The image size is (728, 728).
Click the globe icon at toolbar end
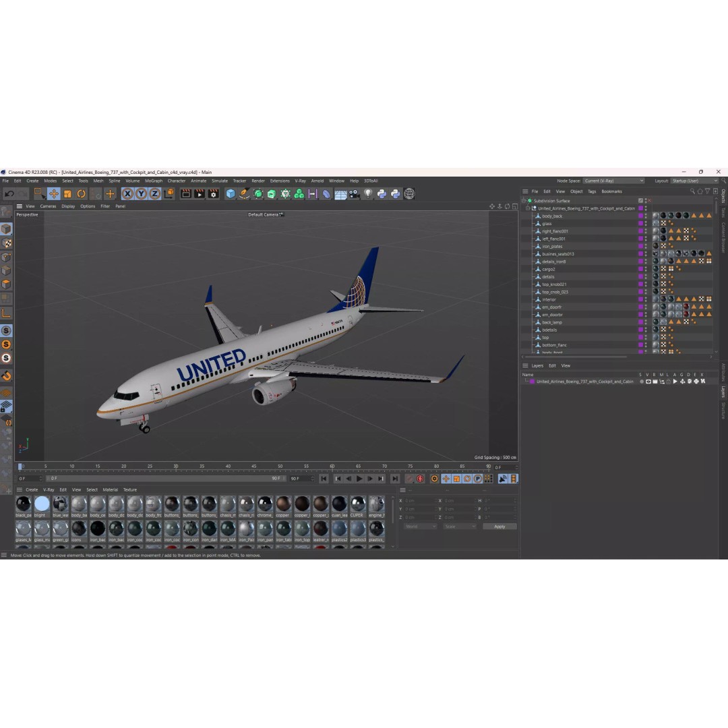pyautogui.click(x=409, y=193)
